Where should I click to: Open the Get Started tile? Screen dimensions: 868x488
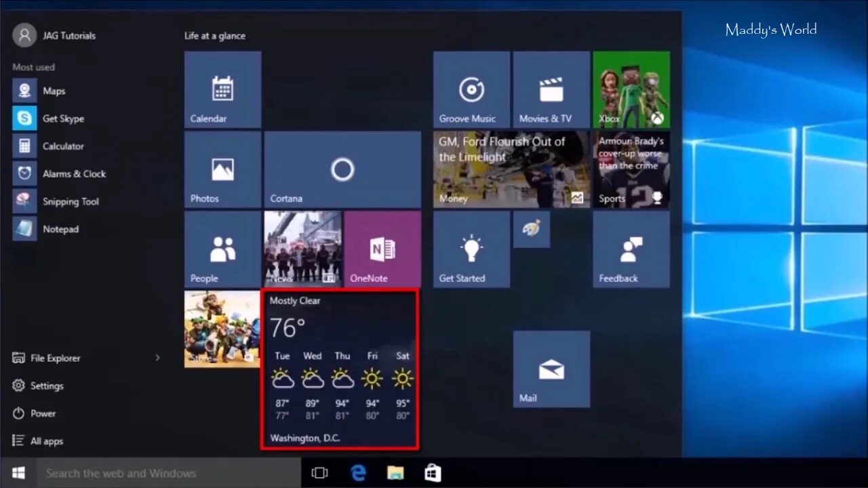(471, 249)
